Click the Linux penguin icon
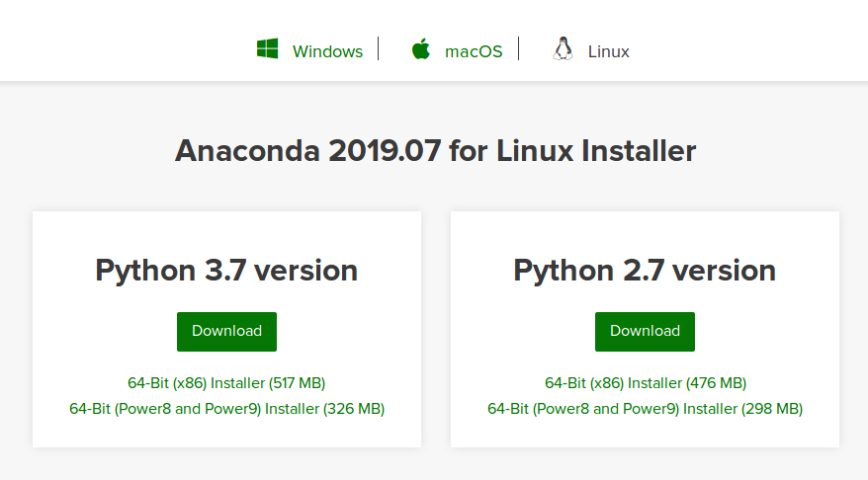Image resolution: width=868 pixels, height=480 pixels. tap(563, 49)
